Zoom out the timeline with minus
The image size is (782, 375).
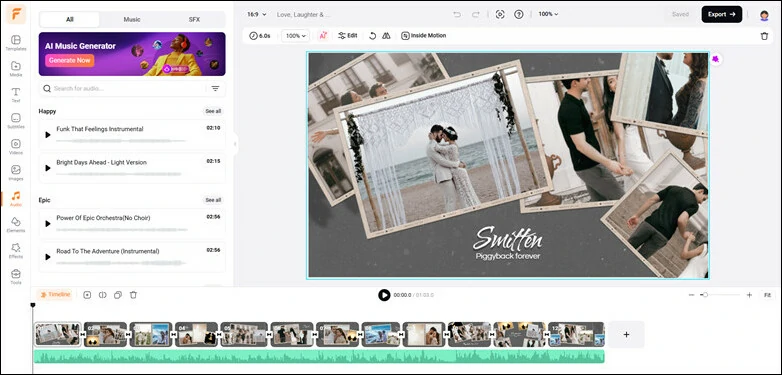pos(691,295)
